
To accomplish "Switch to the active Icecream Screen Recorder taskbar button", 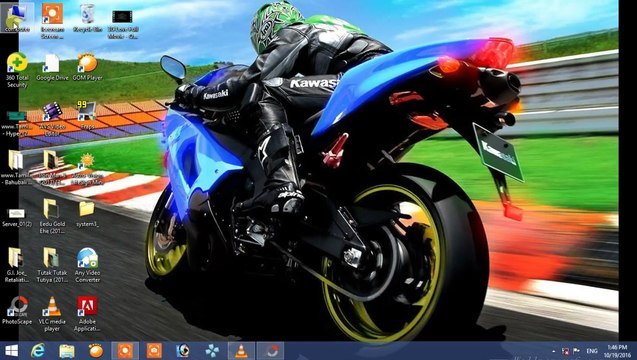I will coord(125,351).
